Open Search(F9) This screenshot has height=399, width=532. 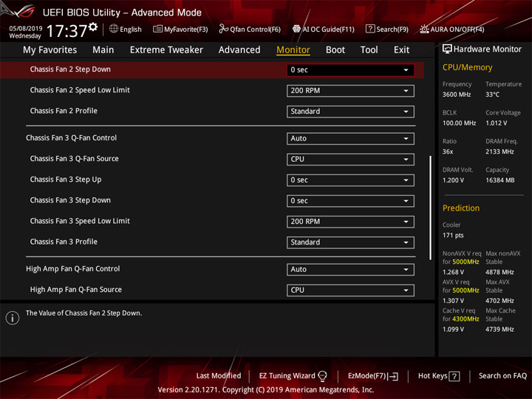click(x=387, y=29)
